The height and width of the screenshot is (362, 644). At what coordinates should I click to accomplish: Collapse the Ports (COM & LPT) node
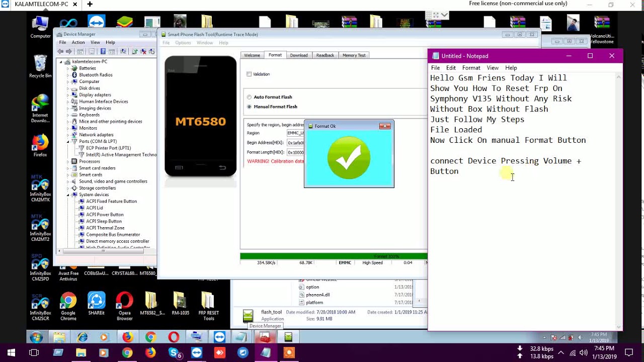[x=68, y=141]
